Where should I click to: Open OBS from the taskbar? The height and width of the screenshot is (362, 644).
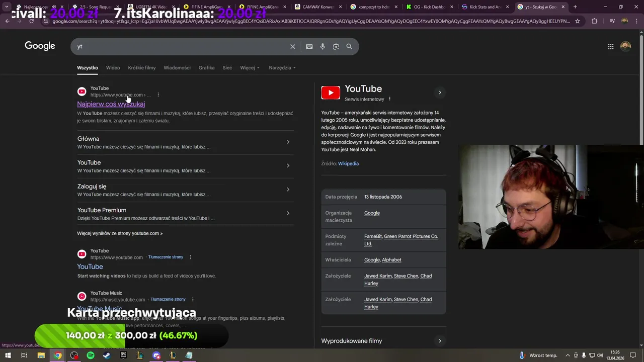coord(74,355)
